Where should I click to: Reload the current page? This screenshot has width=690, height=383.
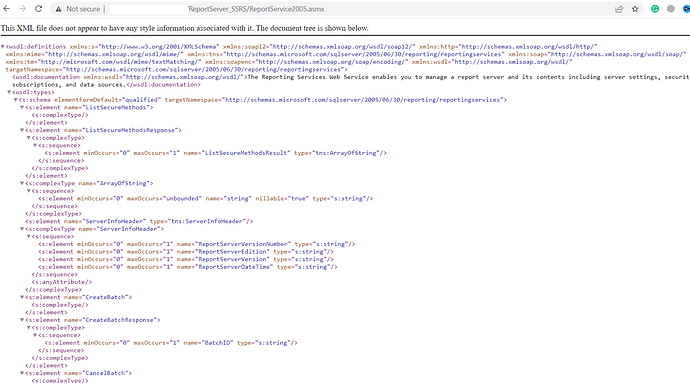pyautogui.click(x=39, y=9)
